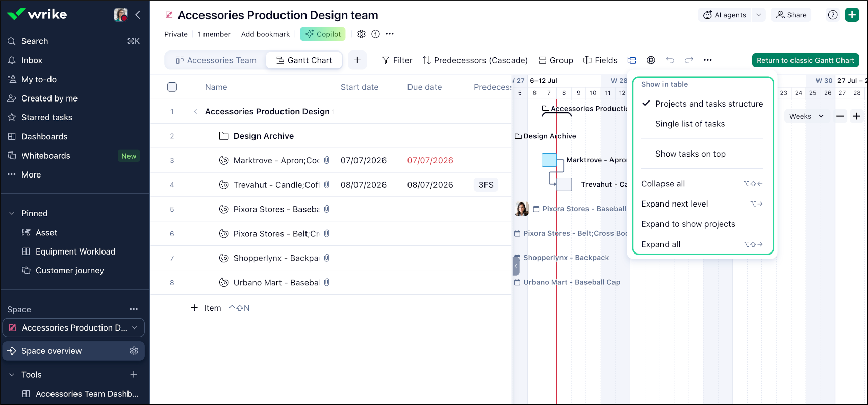Select Projects and tasks structure option
The height and width of the screenshot is (405, 868).
[x=702, y=104]
